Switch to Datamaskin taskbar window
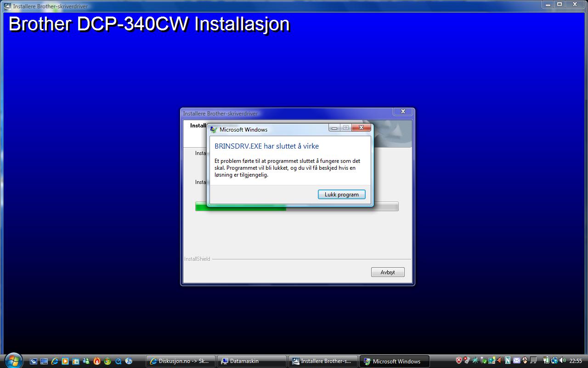This screenshot has height=368, width=588. (x=252, y=361)
